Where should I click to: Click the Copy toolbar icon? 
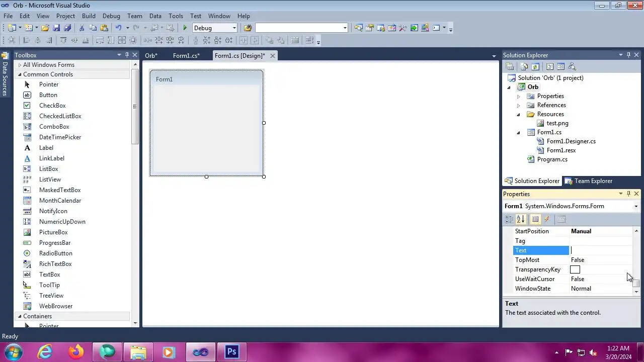tap(93, 28)
